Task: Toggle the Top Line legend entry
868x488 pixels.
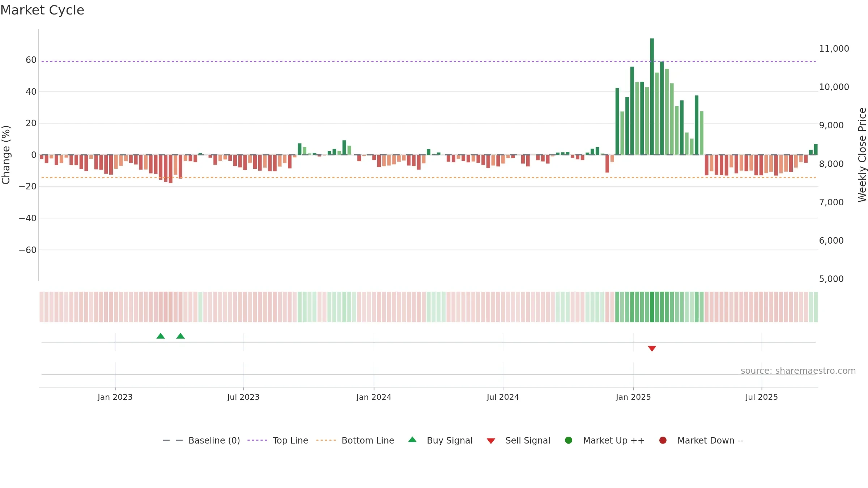Action: tap(278, 440)
